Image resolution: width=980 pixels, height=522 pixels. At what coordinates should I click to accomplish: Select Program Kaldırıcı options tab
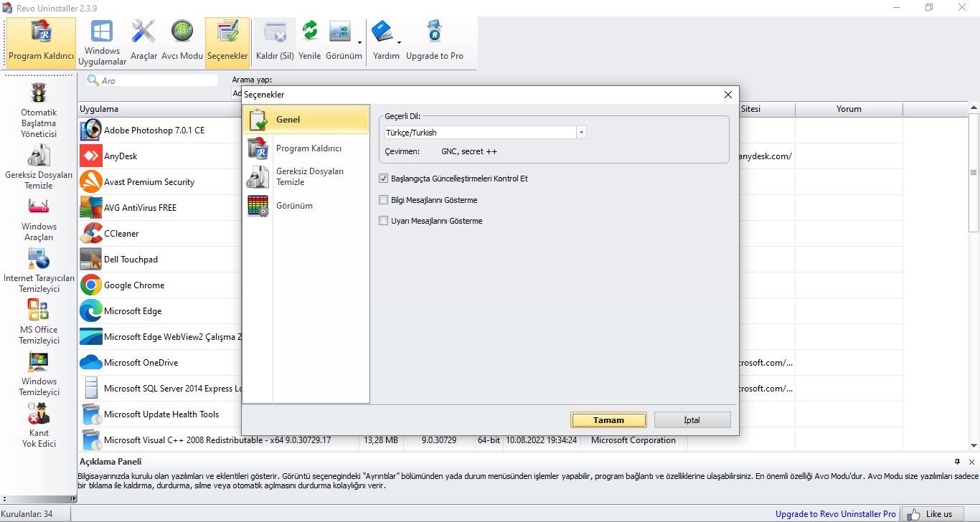click(306, 148)
